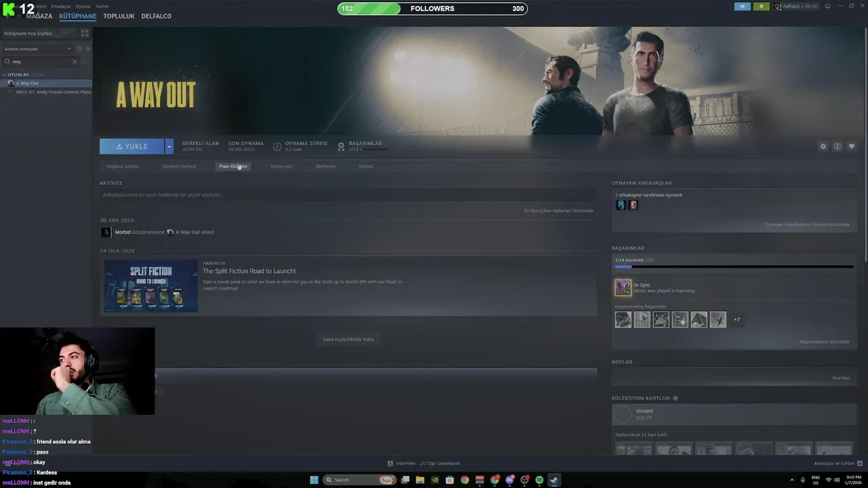The width and height of the screenshot is (868, 488).
Task: Collapse the OYUNLAR games category
Action: click(4, 75)
